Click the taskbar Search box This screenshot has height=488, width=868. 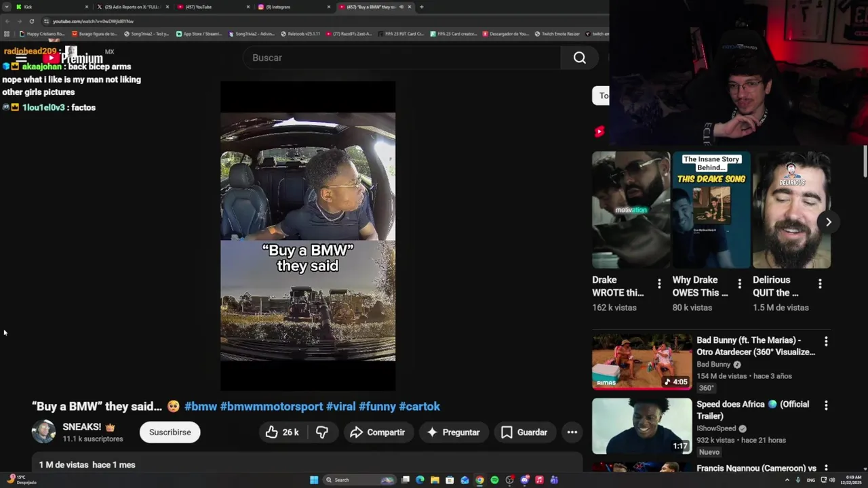click(359, 480)
